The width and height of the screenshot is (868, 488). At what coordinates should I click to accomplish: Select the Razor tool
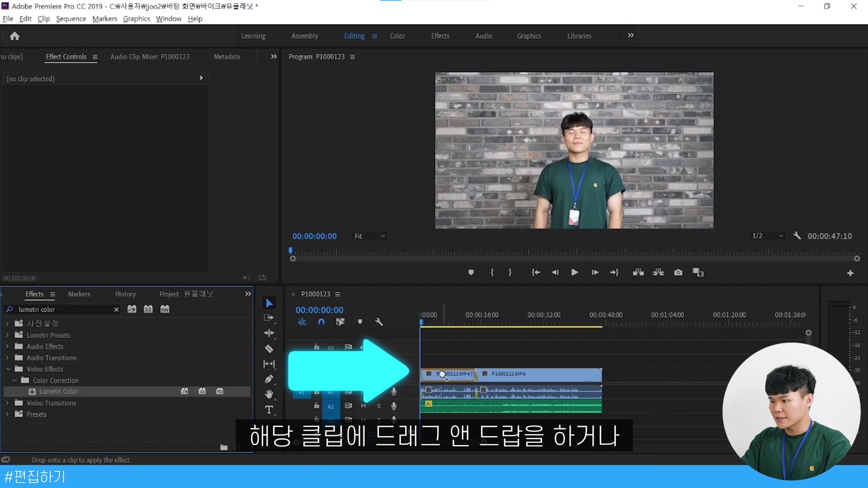tap(269, 349)
